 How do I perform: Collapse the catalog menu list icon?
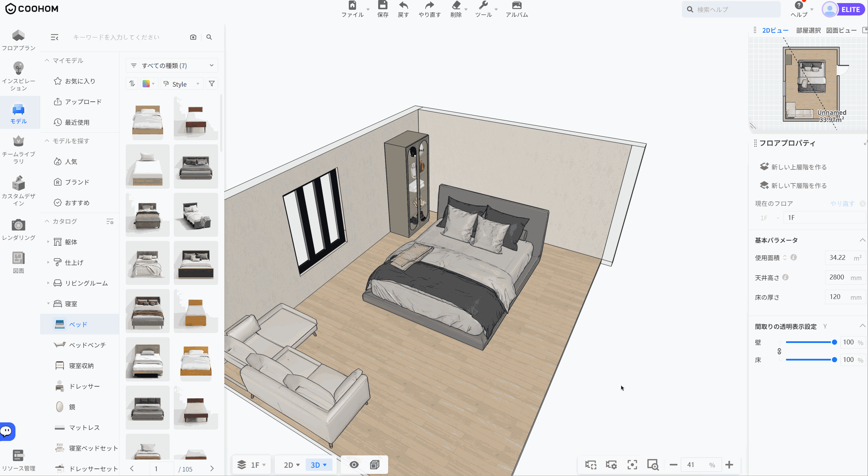coord(55,37)
